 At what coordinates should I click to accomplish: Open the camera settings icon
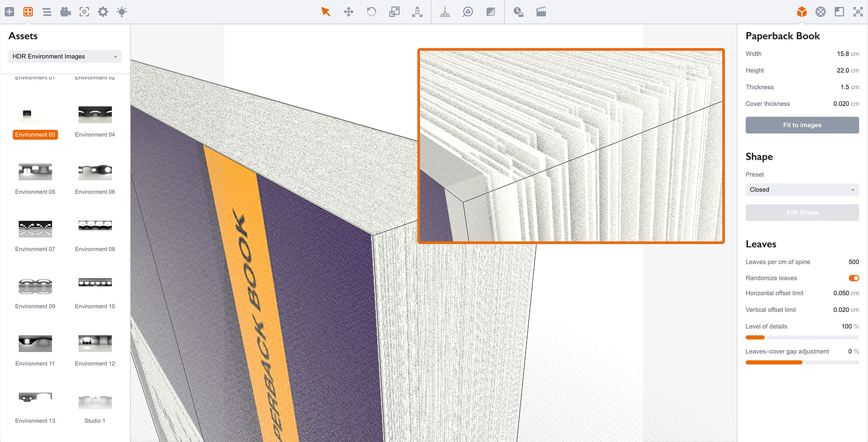(66, 11)
